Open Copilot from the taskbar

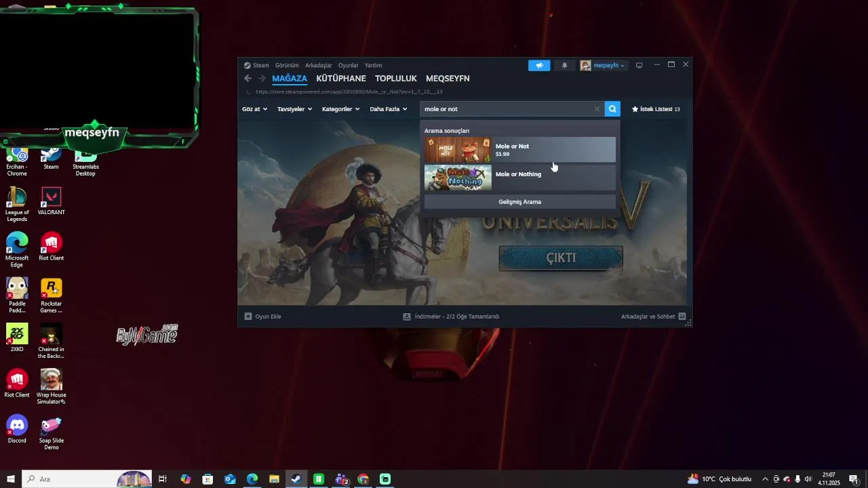[x=185, y=479]
